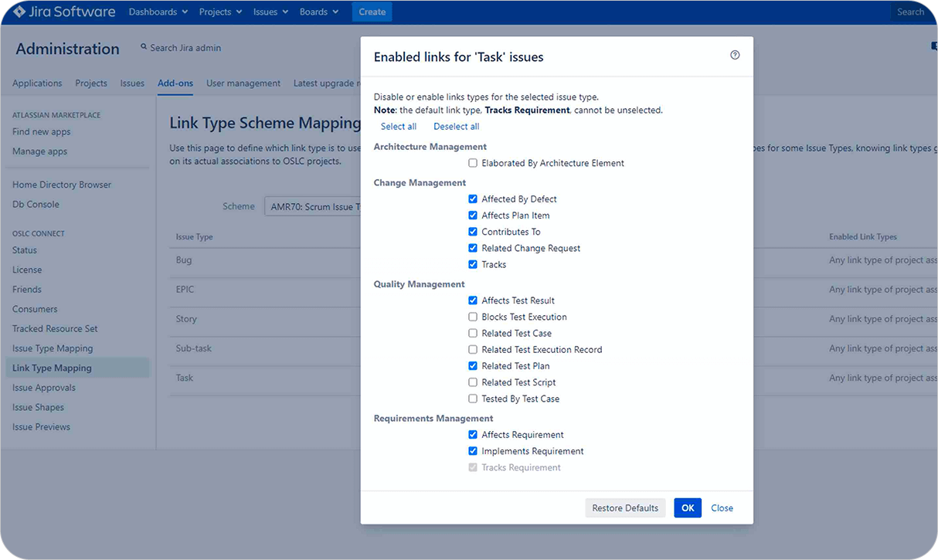The height and width of the screenshot is (560, 938).
Task: Open Db Console in sidebar
Action: (x=36, y=205)
